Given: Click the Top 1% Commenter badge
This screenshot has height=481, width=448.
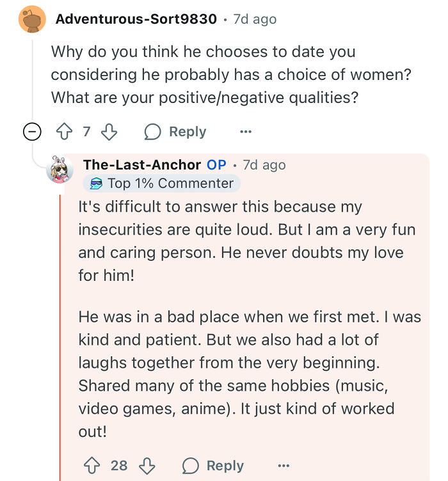Looking at the screenshot, I should [161, 184].
